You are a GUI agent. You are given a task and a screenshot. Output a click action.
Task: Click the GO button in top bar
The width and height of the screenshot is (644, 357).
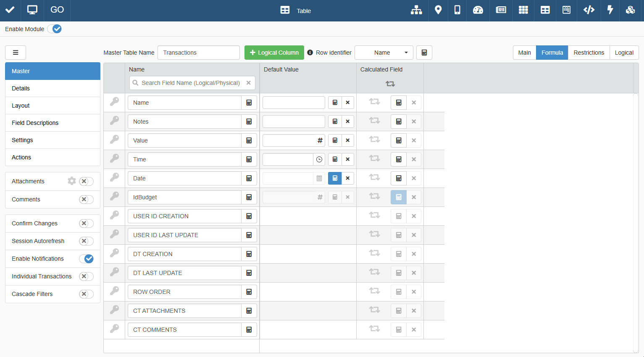(x=57, y=10)
